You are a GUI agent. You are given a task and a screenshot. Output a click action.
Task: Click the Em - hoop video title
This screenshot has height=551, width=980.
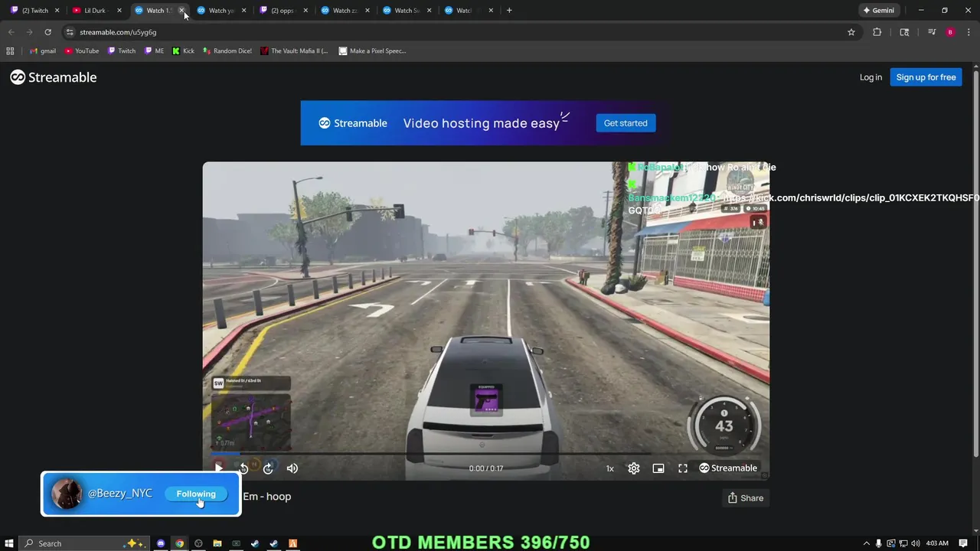[266, 497]
